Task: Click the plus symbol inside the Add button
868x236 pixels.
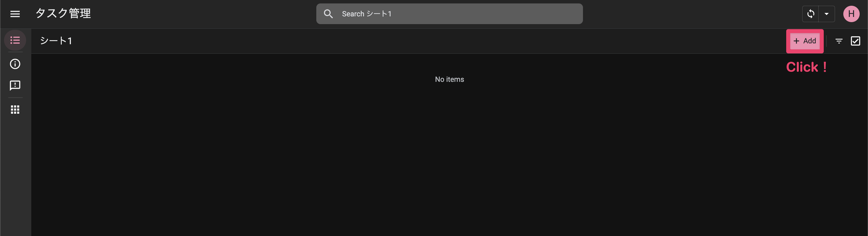Action: [x=796, y=41]
